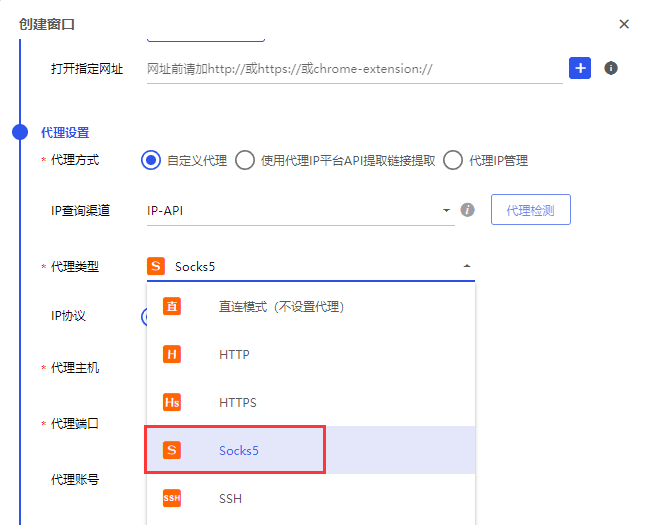
Task: Click the blue 代理设置 step marker dot
Action: (20, 132)
